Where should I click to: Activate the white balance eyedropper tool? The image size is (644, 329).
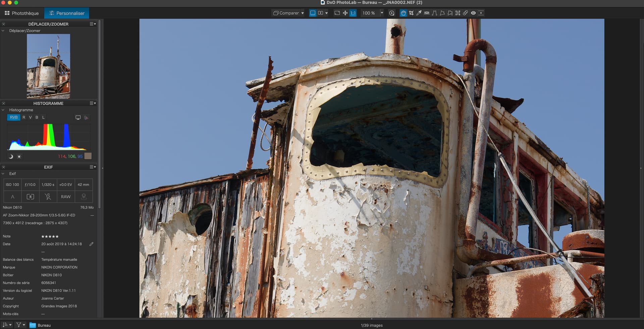[x=419, y=13]
